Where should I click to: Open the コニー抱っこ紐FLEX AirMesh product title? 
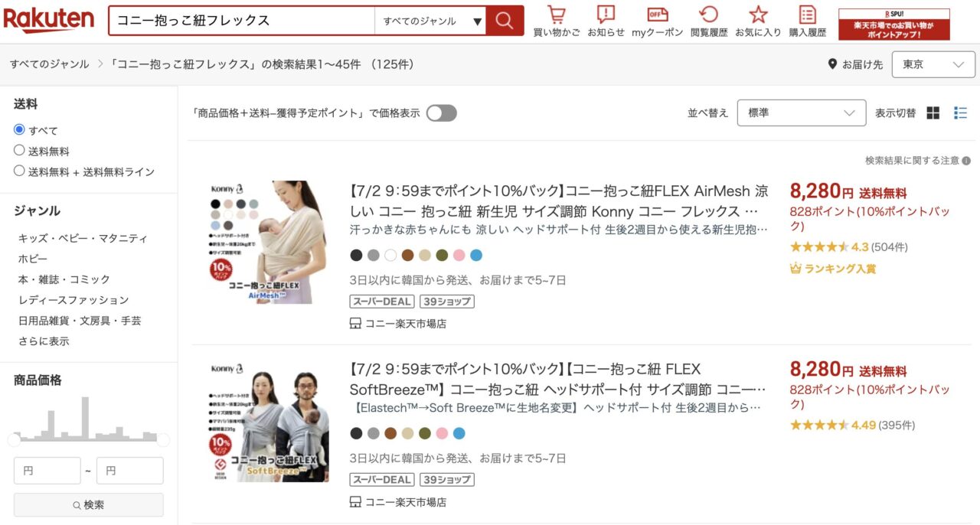tap(559, 201)
